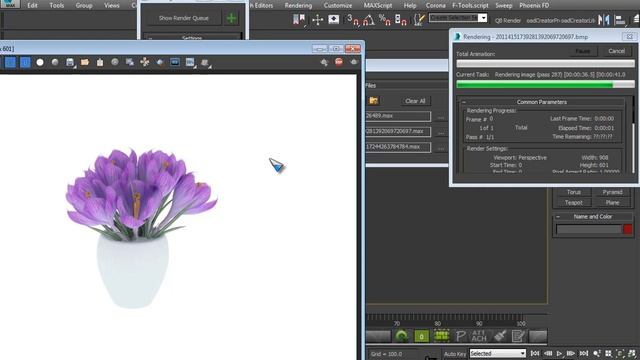Click Show Render Queue button

coord(184,18)
